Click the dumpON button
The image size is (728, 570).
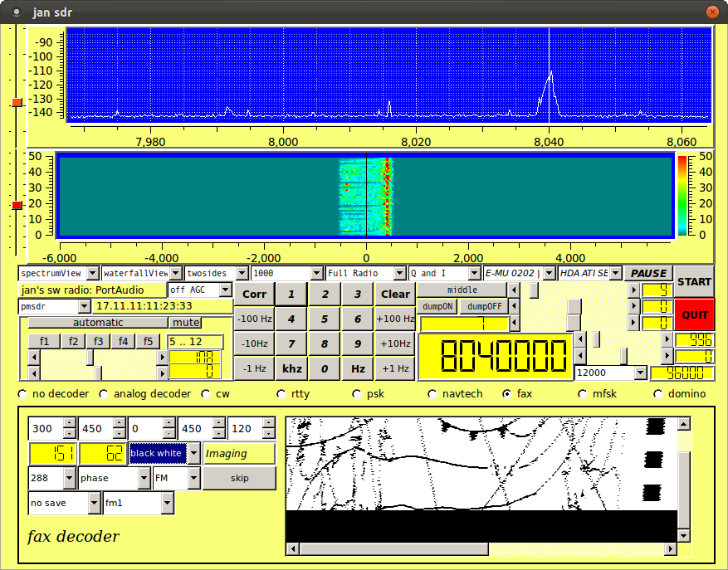click(x=437, y=306)
